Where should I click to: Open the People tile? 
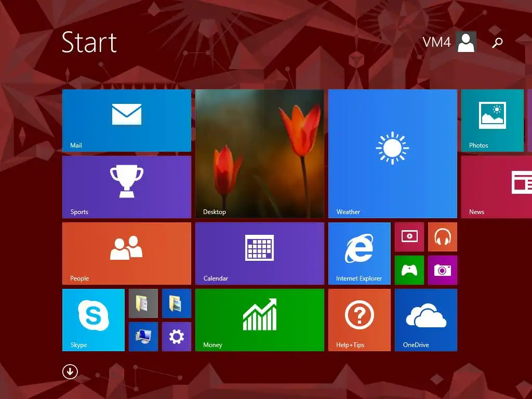[x=127, y=254]
